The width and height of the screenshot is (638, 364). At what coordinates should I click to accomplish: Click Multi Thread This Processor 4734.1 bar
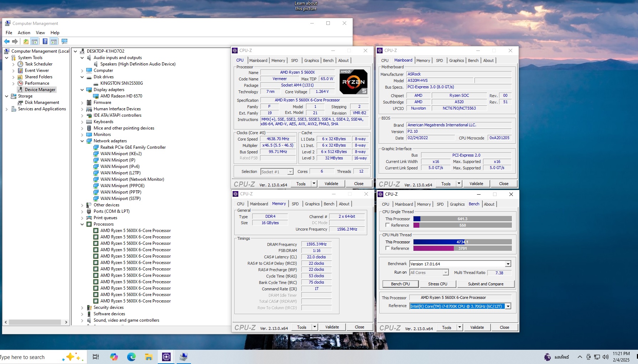(x=462, y=242)
